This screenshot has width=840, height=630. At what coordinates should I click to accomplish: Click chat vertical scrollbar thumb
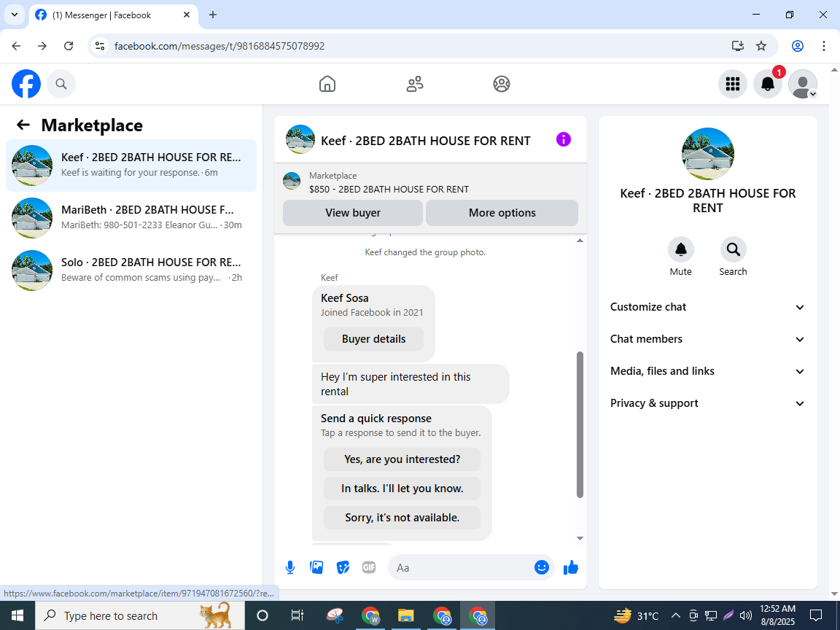(580, 425)
